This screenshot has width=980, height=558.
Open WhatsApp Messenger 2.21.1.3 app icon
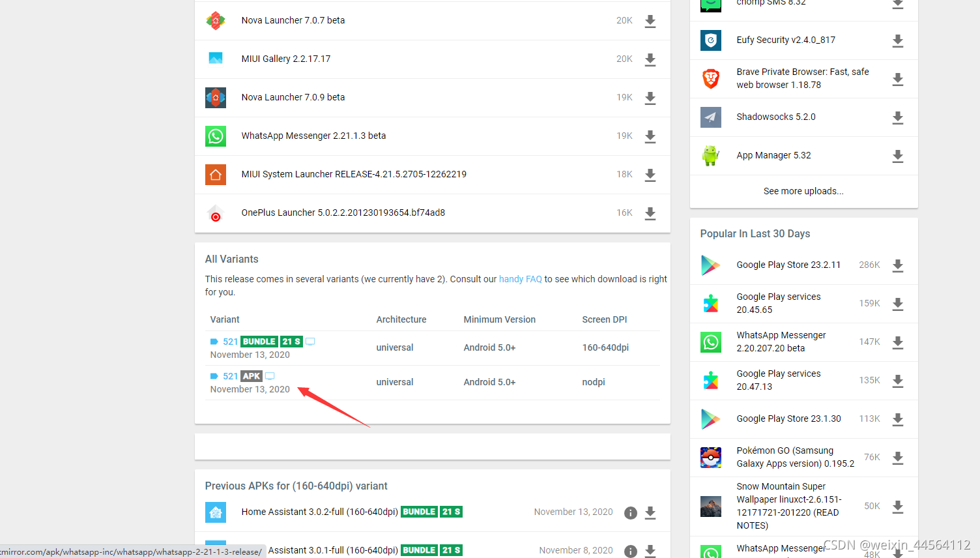tap(216, 136)
